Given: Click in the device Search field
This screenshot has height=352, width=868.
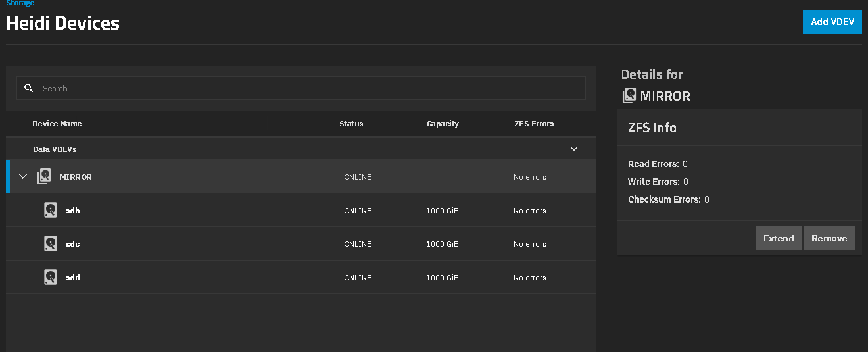Looking at the screenshot, I should coord(301,88).
